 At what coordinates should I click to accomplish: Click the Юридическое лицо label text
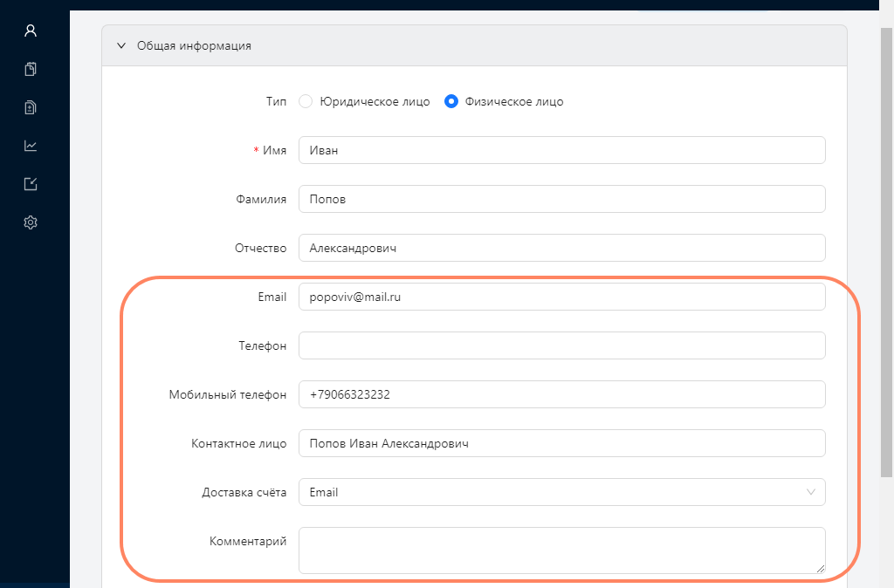click(375, 101)
